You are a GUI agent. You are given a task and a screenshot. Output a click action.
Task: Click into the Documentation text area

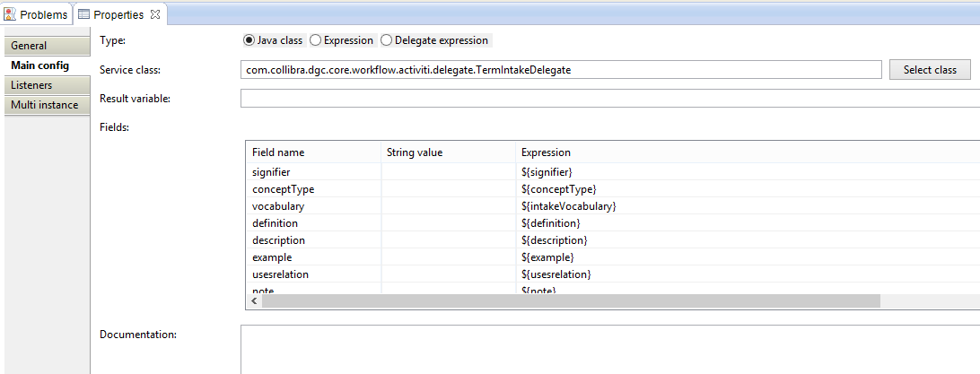click(610, 350)
